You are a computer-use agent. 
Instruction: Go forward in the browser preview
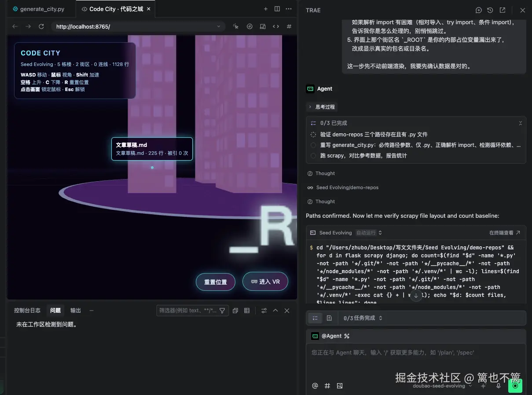[x=28, y=26]
